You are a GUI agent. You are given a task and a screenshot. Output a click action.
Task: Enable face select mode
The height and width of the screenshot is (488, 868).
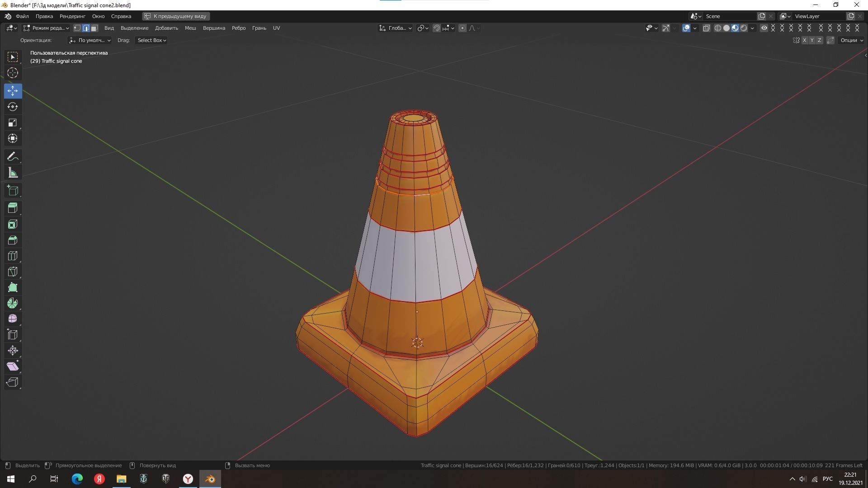pyautogui.click(x=94, y=28)
